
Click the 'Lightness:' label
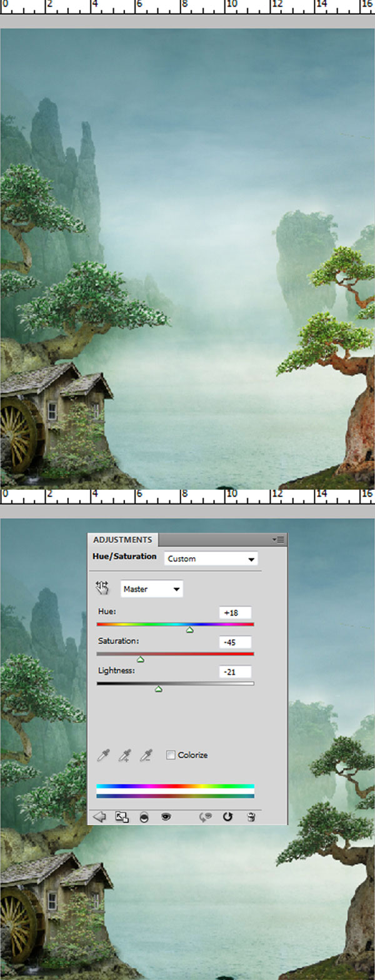(x=116, y=670)
